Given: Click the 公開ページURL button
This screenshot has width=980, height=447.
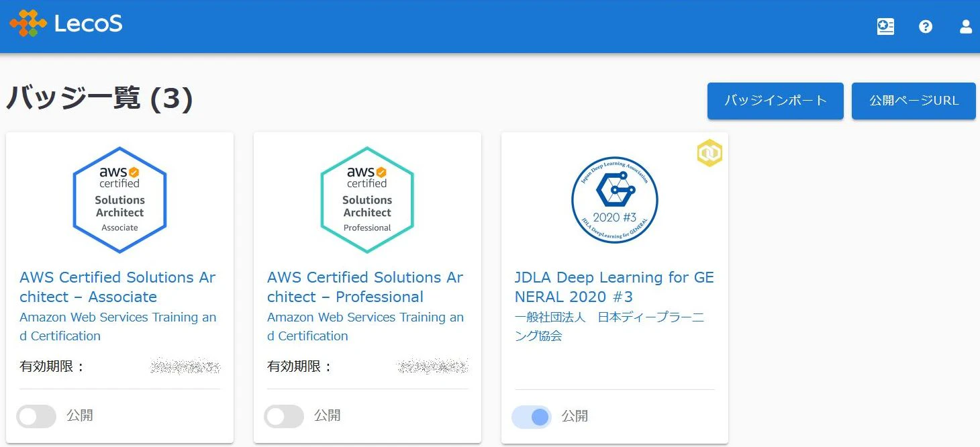Looking at the screenshot, I should (914, 101).
